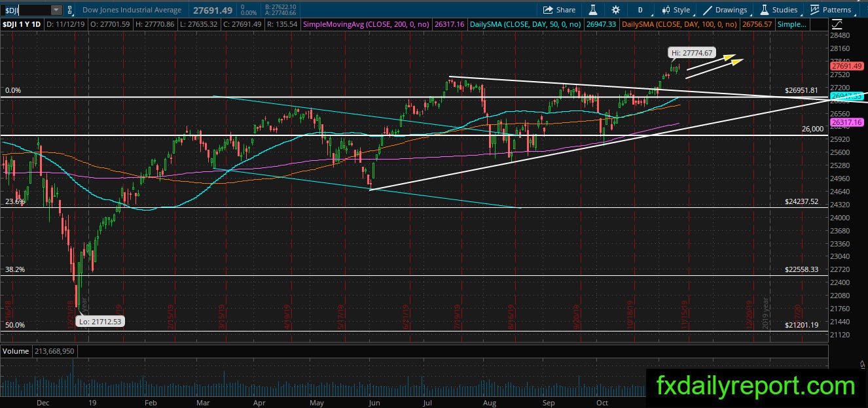Image resolution: width=868 pixels, height=408 pixels.
Task: Click the Feb label on time axis
Action: (x=151, y=403)
